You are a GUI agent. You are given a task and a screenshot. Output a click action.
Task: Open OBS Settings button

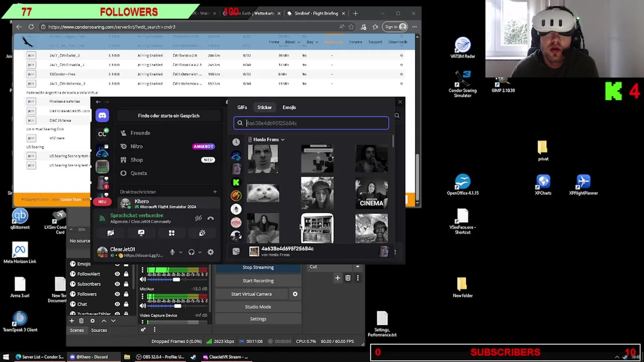(258, 319)
